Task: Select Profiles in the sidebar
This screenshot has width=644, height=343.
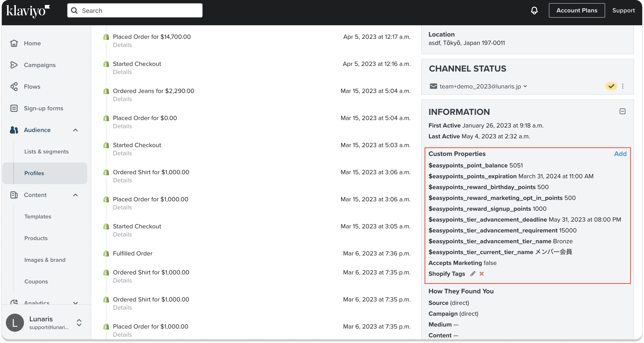Action: 45,173
